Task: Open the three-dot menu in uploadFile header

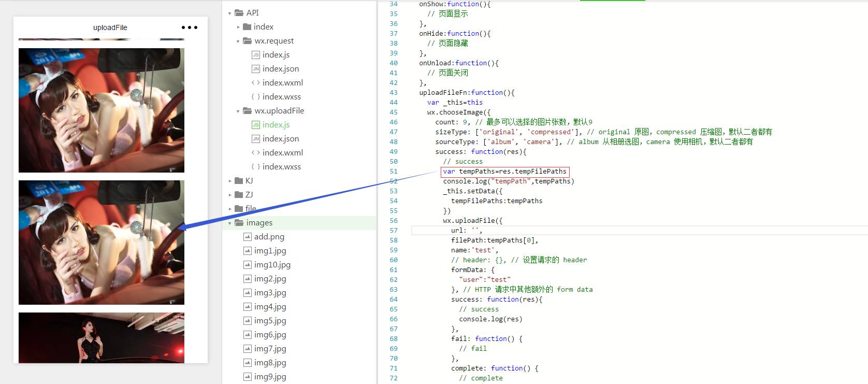Action: 189,27
